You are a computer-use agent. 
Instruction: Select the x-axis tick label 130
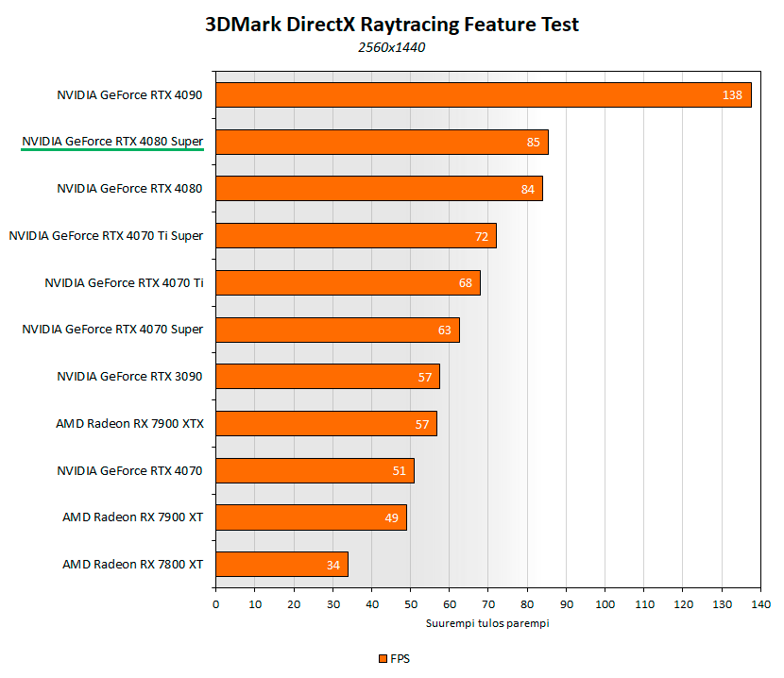point(722,604)
